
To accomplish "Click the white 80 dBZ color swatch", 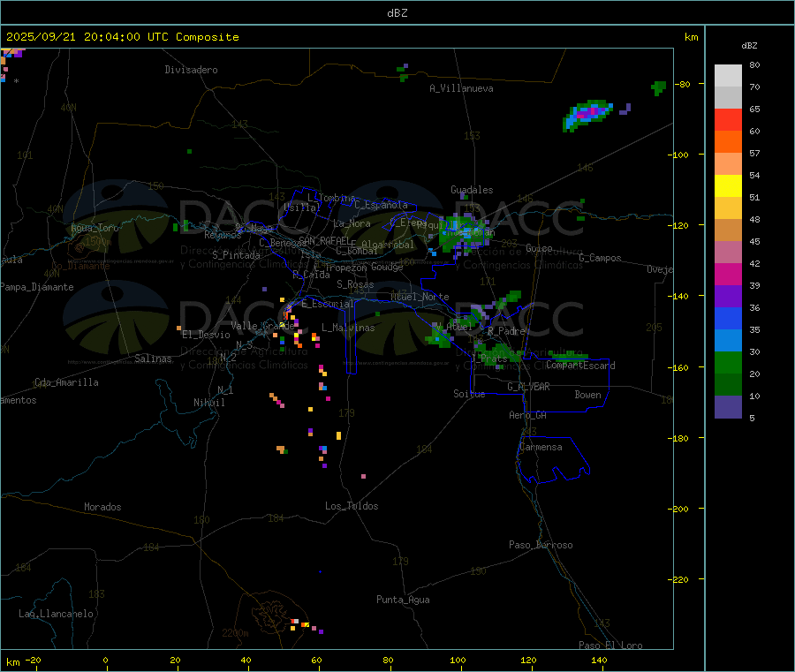I will coord(728,76).
